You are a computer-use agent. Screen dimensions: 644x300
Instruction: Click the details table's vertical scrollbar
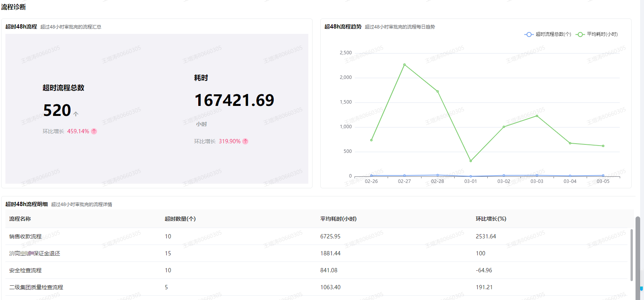pyautogui.click(x=631, y=254)
